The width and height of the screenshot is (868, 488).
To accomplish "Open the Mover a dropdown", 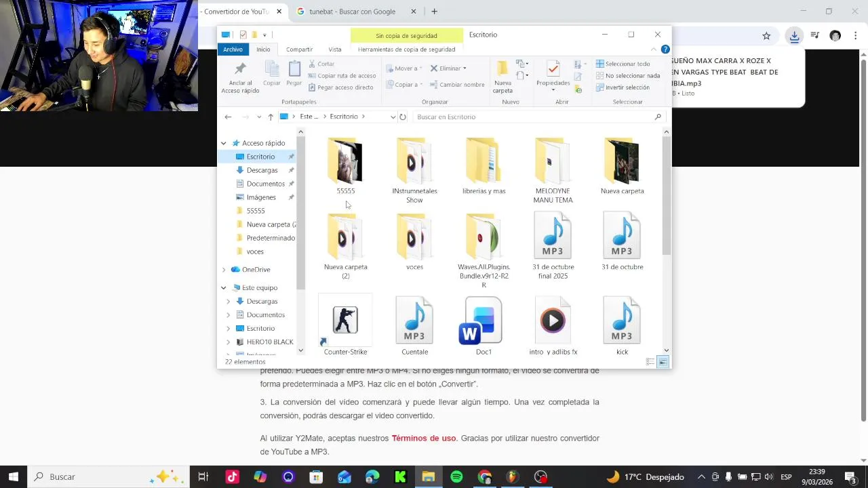I will pyautogui.click(x=404, y=68).
